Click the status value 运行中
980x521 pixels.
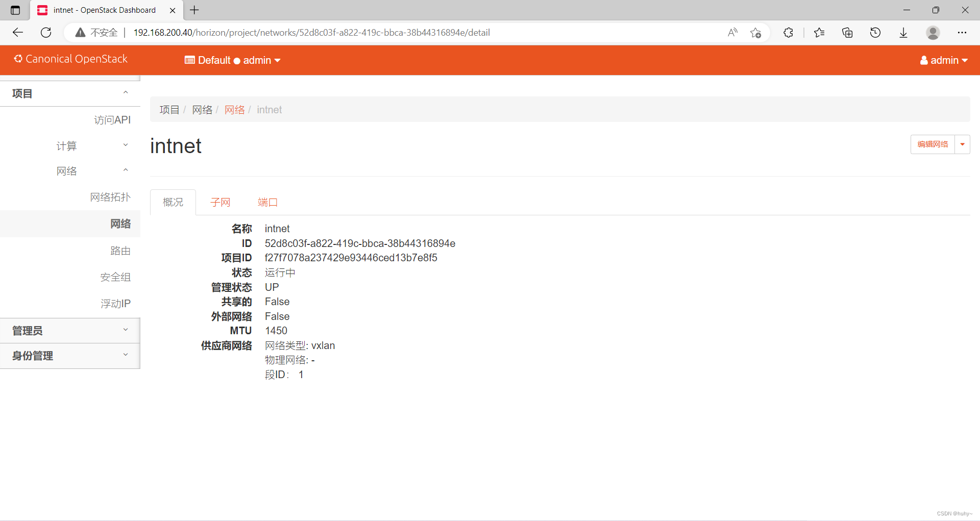[x=280, y=272]
